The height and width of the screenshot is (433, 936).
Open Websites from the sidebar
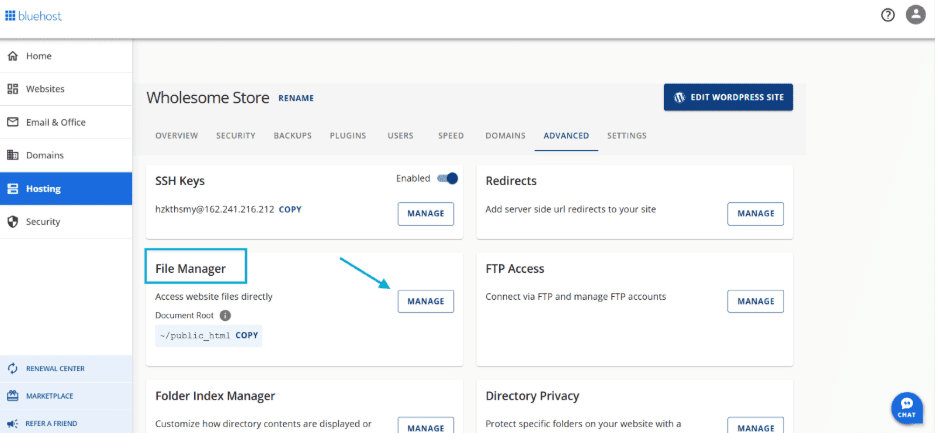[45, 89]
